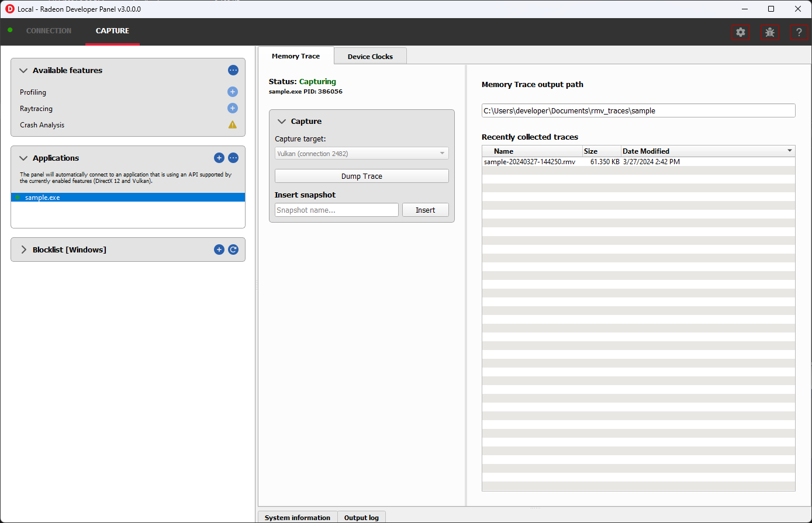Image resolution: width=812 pixels, height=523 pixels.
Task: Enable Profiling with its plus icon
Action: tap(233, 92)
